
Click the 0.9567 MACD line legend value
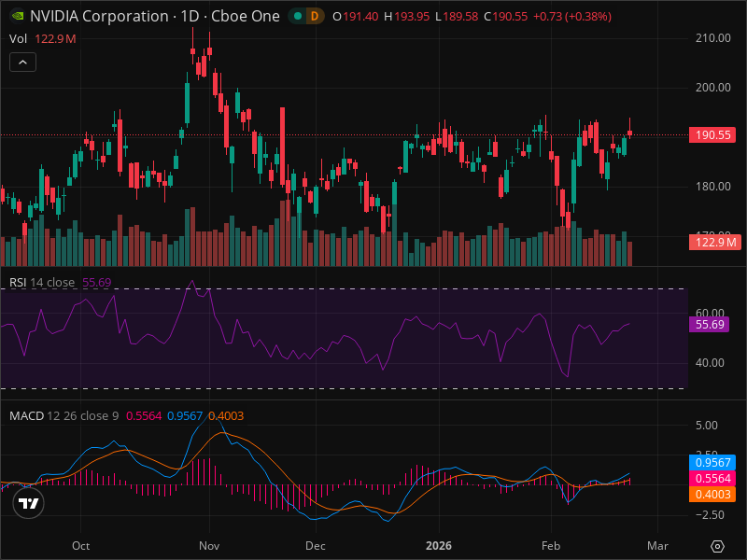click(185, 415)
